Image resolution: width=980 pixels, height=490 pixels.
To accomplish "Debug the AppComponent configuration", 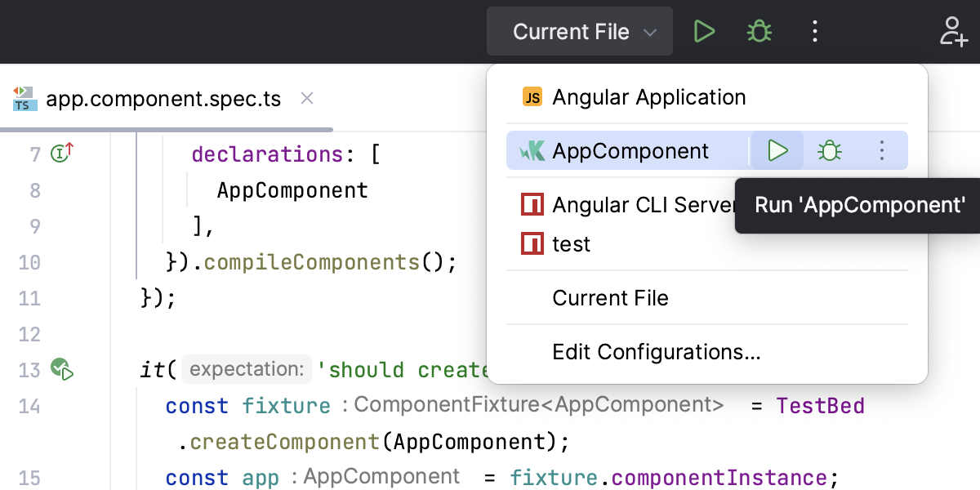I will (830, 151).
